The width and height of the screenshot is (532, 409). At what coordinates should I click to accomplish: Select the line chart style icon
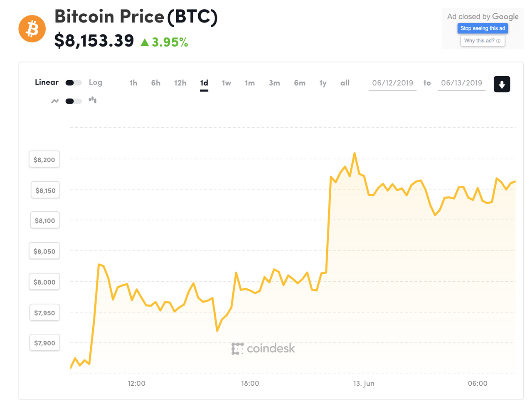[55, 101]
